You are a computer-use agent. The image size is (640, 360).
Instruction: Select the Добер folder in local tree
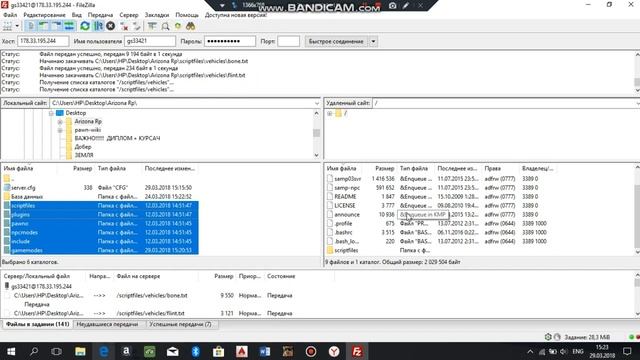(82, 147)
